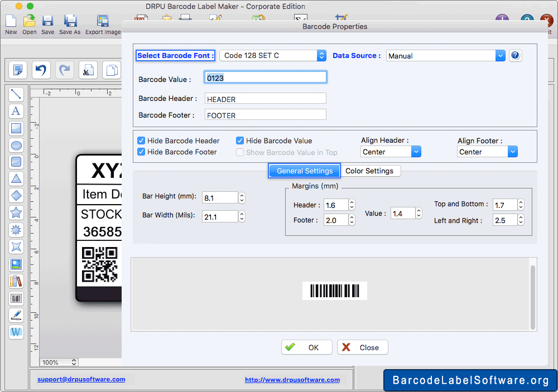The width and height of the screenshot is (558, 392).
Task: Click the green macOS zoom window button
Action: tap(30, 6)
